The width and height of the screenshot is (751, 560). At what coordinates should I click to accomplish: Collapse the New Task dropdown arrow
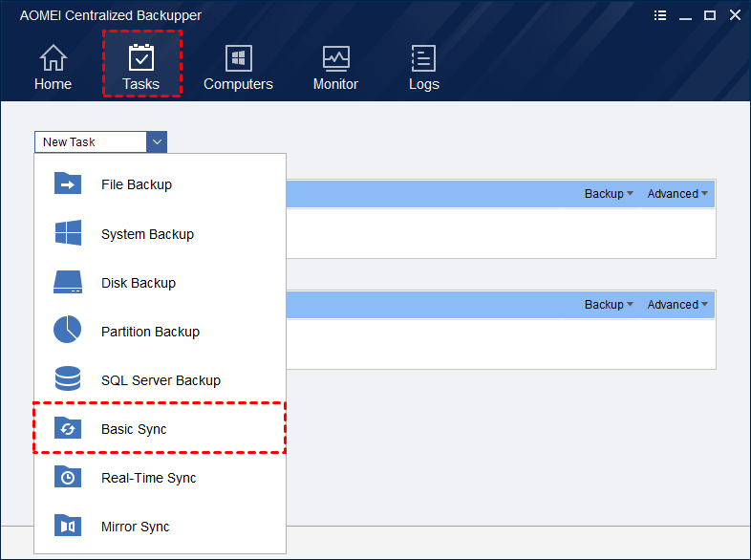tap(157, 141)
